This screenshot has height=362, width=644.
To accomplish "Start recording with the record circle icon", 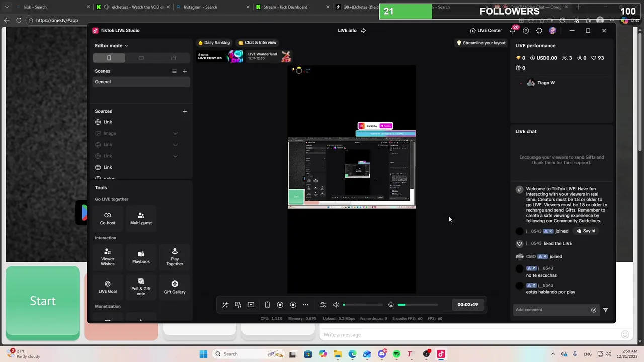I will point(280,305).
